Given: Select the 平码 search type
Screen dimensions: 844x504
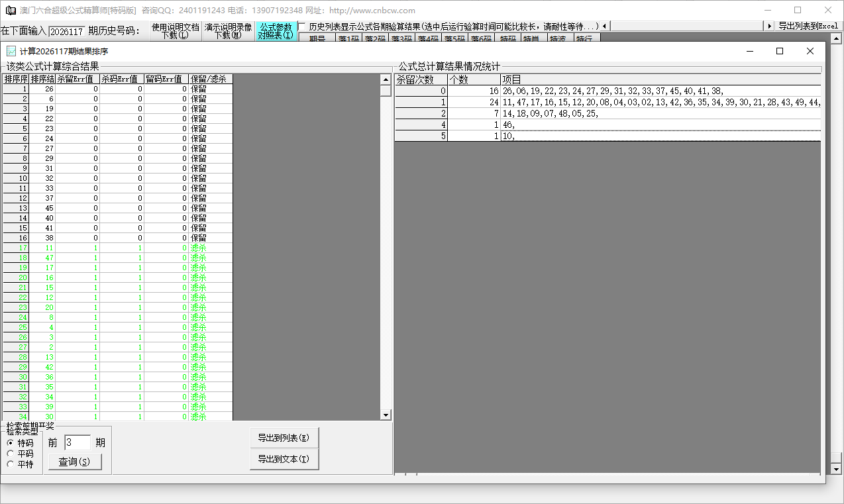Looking at the screenshot, I should coord(11,454).
